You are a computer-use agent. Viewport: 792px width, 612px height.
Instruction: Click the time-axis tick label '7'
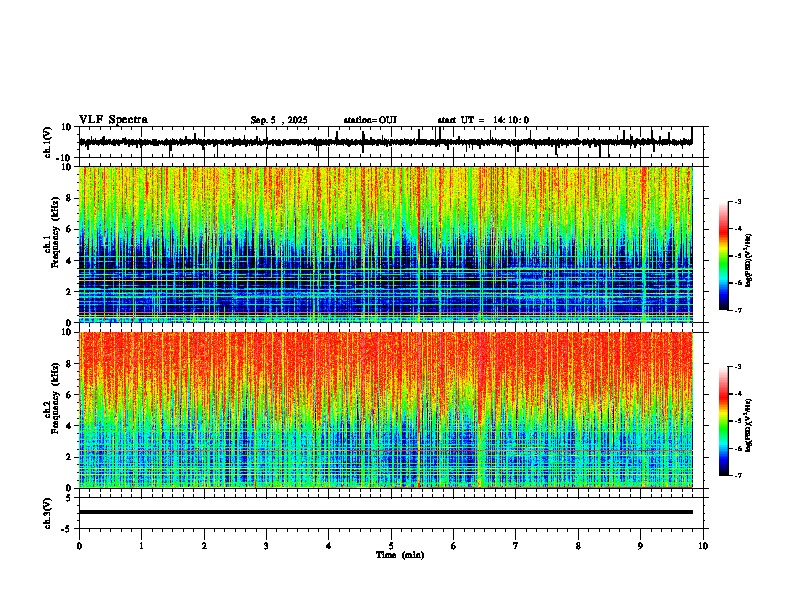[x=516, y=546]
